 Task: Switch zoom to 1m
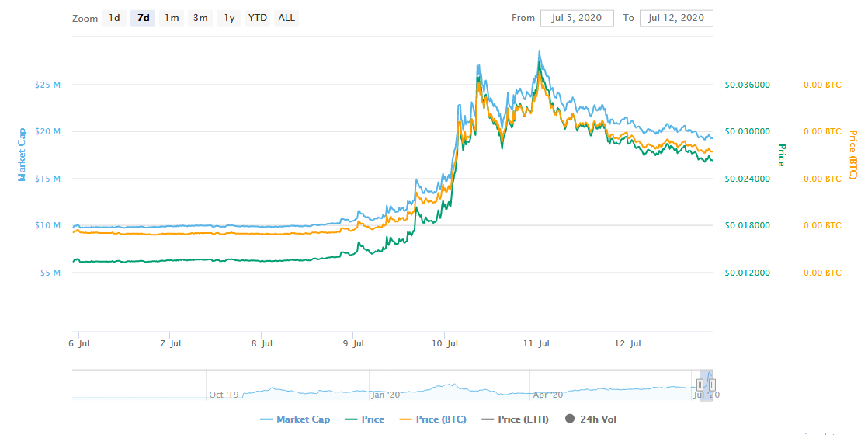tap(172, 18)
